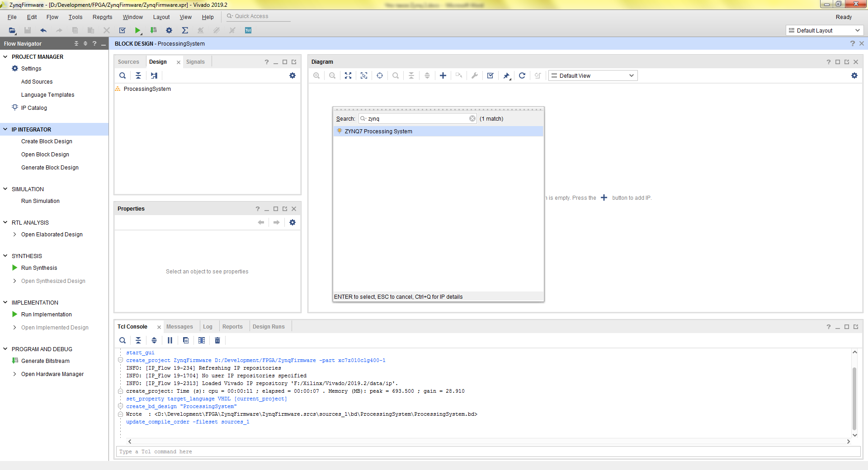Switch to the Signals tab
868x470 pixels.
[195, 62]
